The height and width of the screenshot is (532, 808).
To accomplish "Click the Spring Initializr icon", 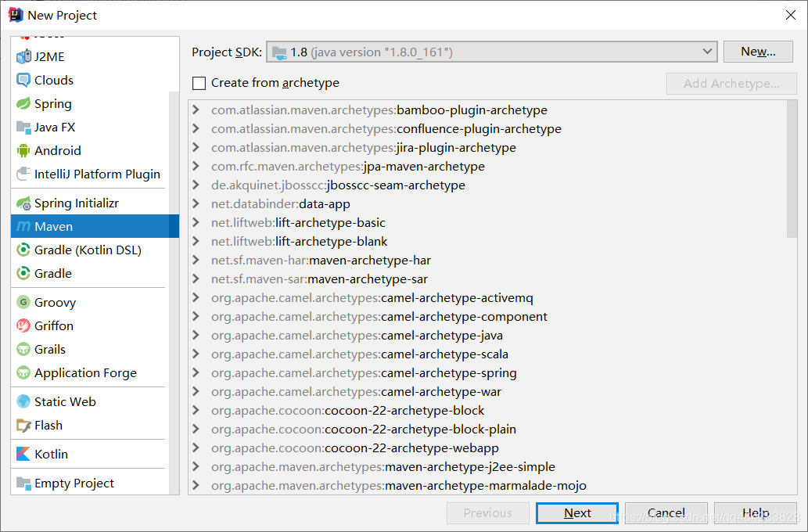I will (23, 203).
